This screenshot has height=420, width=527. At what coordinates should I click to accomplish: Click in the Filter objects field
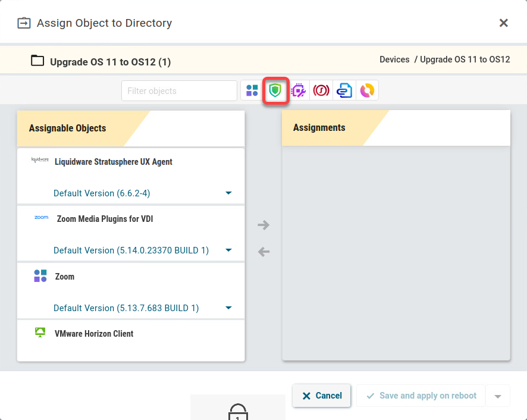click(x=179, y=91)
